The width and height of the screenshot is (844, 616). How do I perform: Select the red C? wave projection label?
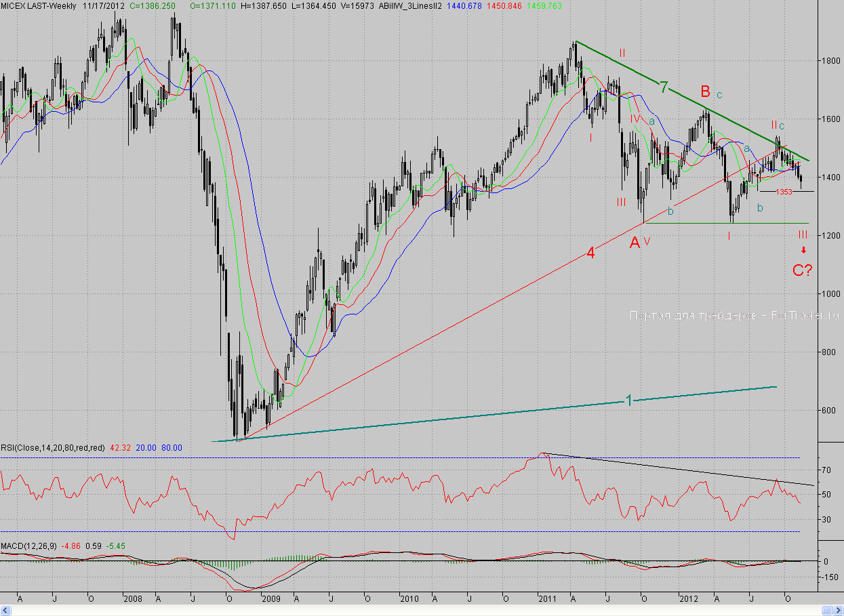[x=803, y=270]
